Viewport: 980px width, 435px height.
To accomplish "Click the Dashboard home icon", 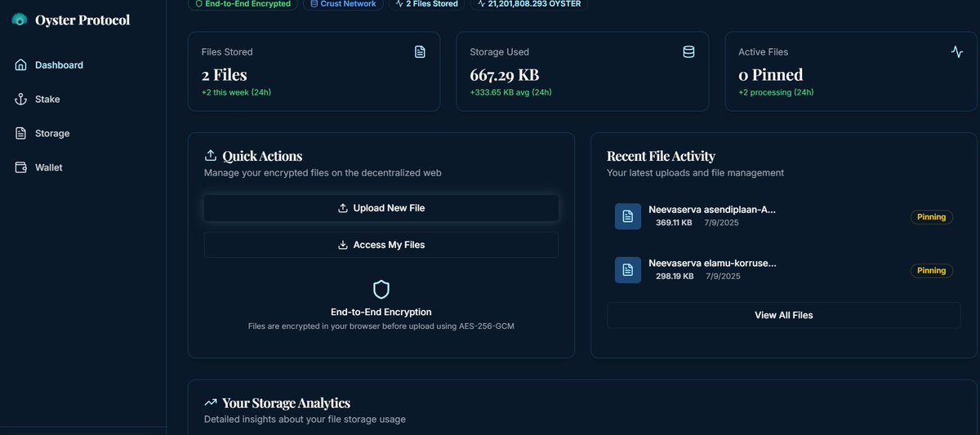I will pos(20,65).
